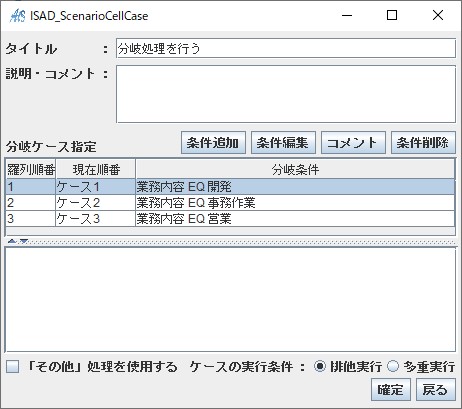The image size is (462, 409).
Task: Select the ケース2 row 業務内容 EQ 事務作業
Action: click(x=230, y=203)
